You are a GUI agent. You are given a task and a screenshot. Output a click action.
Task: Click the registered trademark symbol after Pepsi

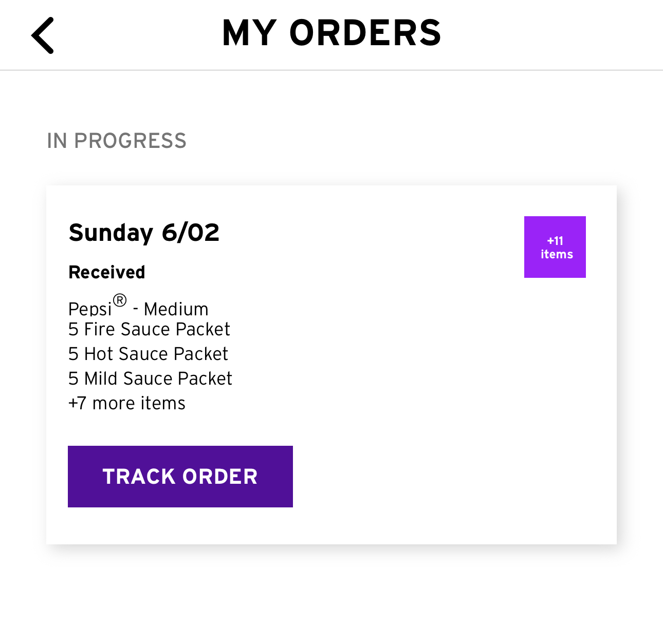point(120,300)
